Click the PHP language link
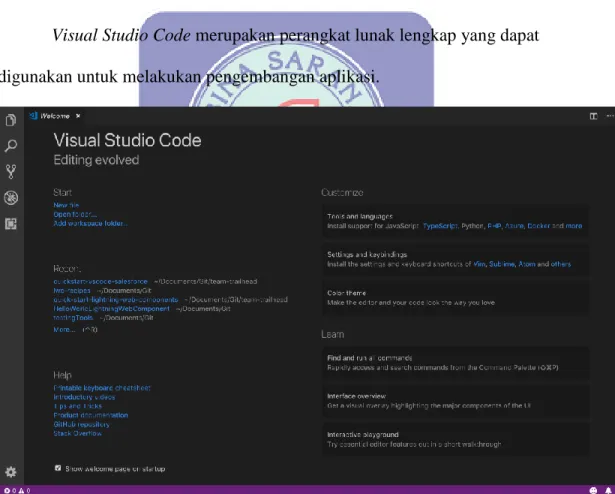The image size is (615, 494). (494, 226)
